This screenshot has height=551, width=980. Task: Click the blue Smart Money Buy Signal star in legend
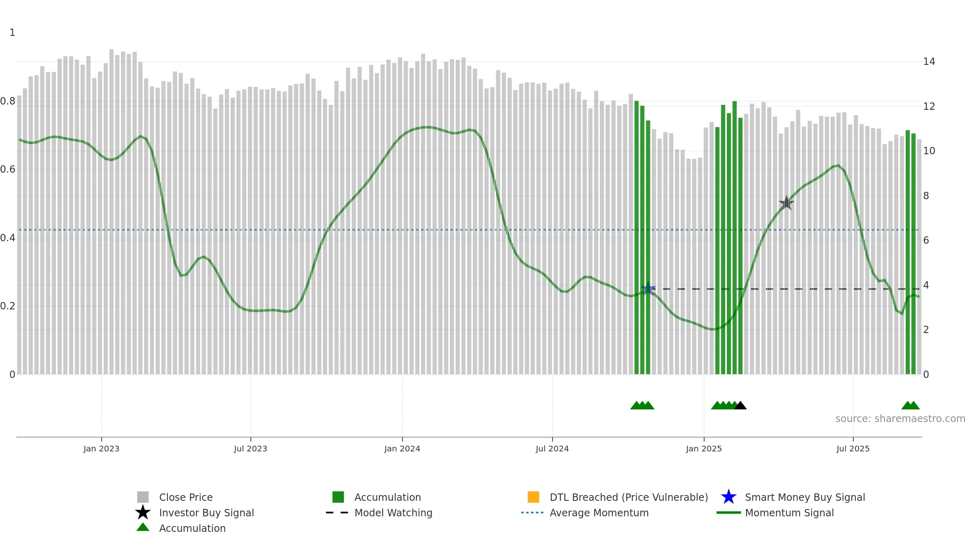(728, 497)
